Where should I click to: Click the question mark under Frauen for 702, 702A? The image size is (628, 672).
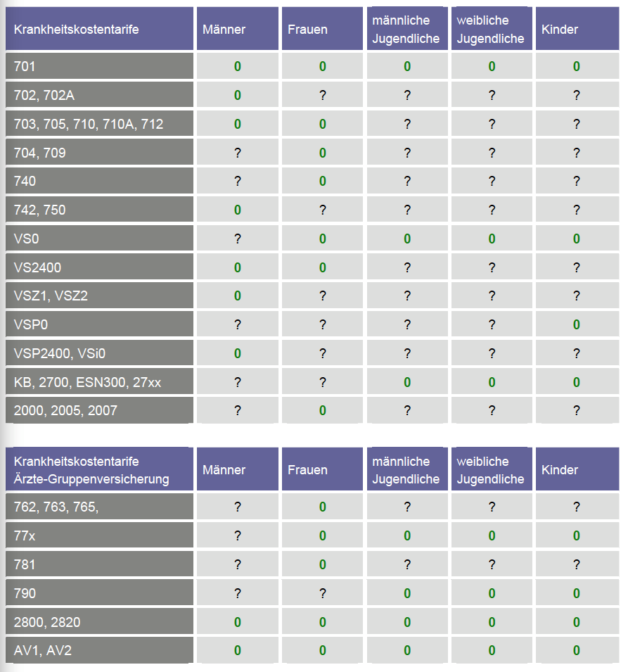pos(323,95)
